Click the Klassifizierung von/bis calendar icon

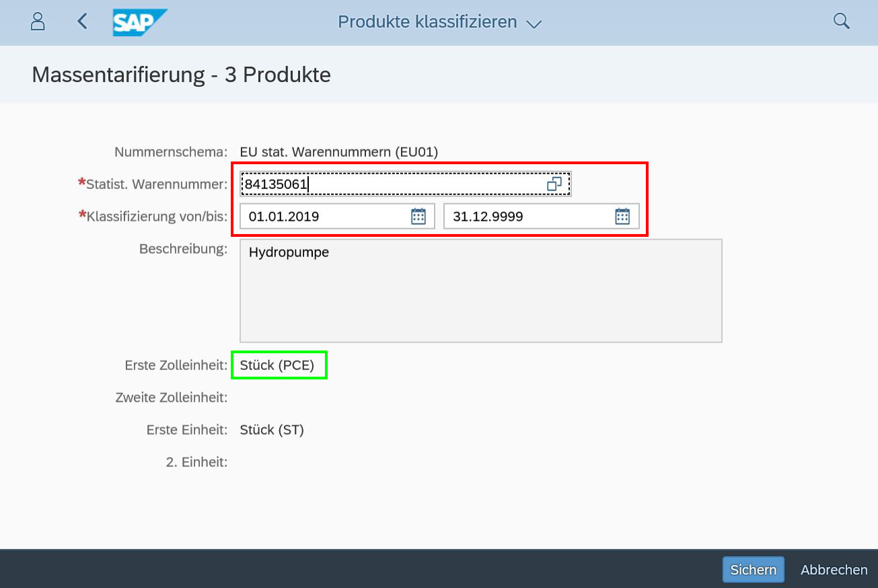click(x=418, y=216)
